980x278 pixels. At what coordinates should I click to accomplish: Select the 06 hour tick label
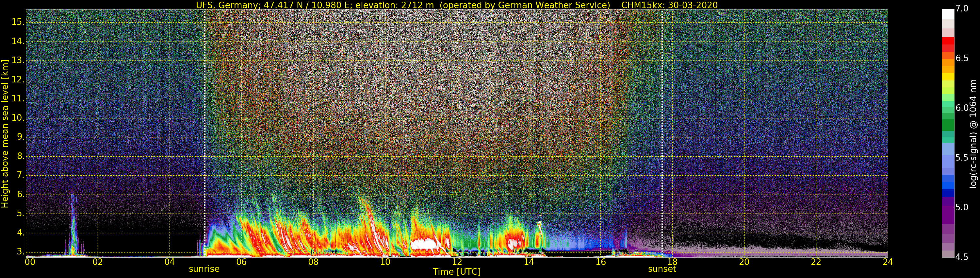pos(242,262)
